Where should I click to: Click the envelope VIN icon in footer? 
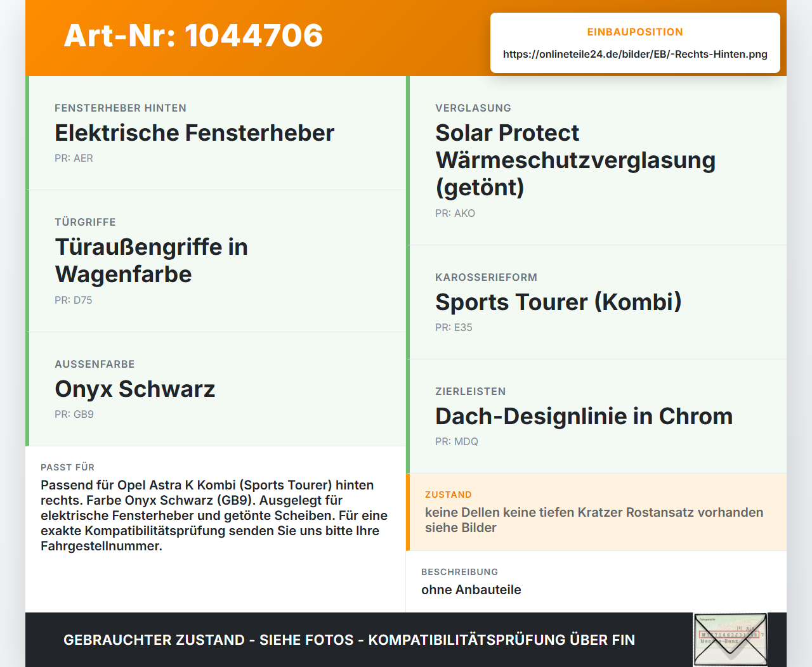(730, 639)
